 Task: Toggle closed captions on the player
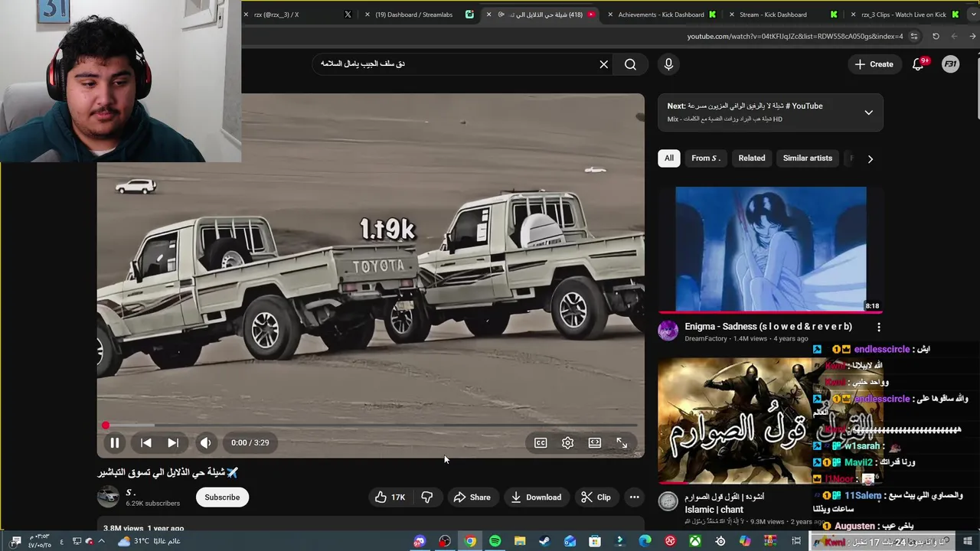tap(541, 442)
